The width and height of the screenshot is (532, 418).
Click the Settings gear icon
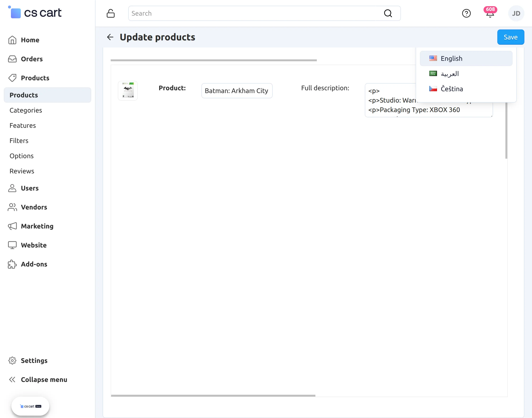pyautogui.click(x=12, y=361)
